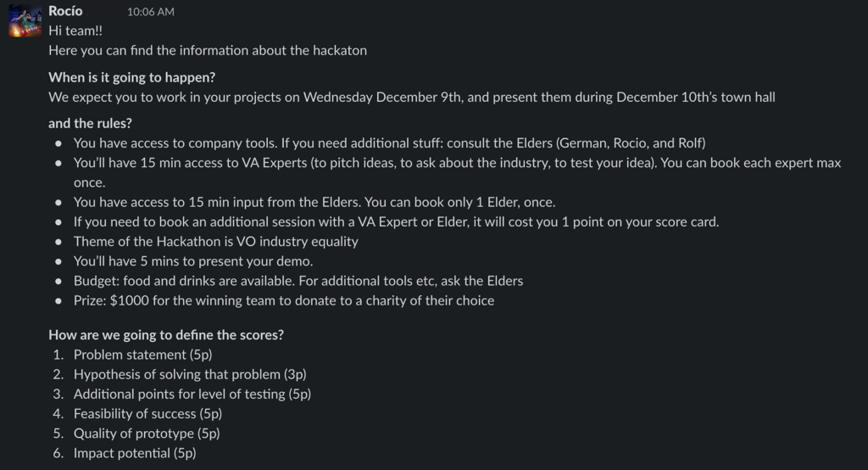Click the bullet about 5 mins demo presentation
This screenshot has height=470, width=868.
pos(193,261)
